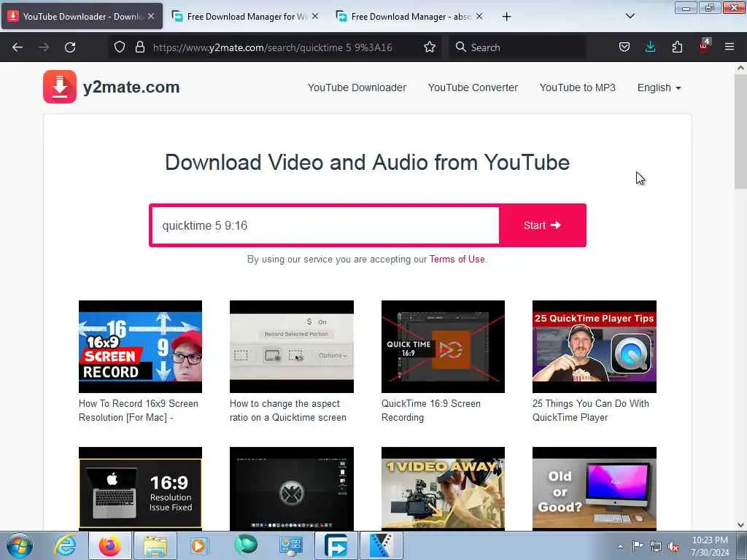Open Action Center flag tray icon
The height and width of the screenshot is (560, 747).
pos(638,545)
